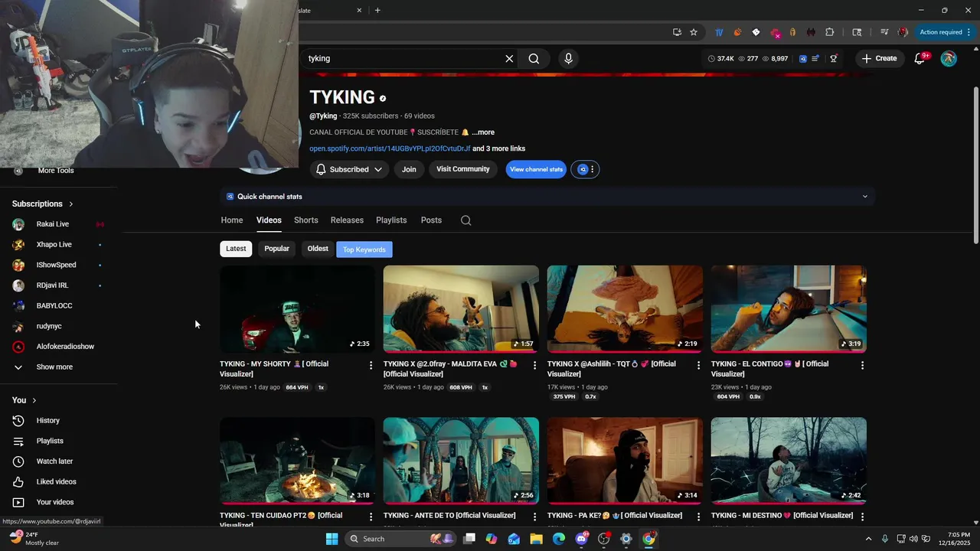Click the install app icon in address bar
This screenshot has height=551, width=980.
pyautogui.click(x=677, y=32)
